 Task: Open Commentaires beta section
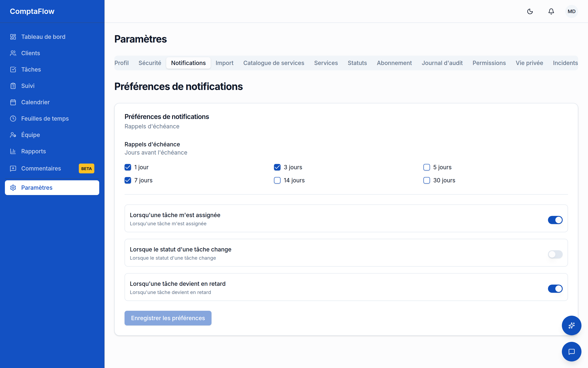(52, 168)
